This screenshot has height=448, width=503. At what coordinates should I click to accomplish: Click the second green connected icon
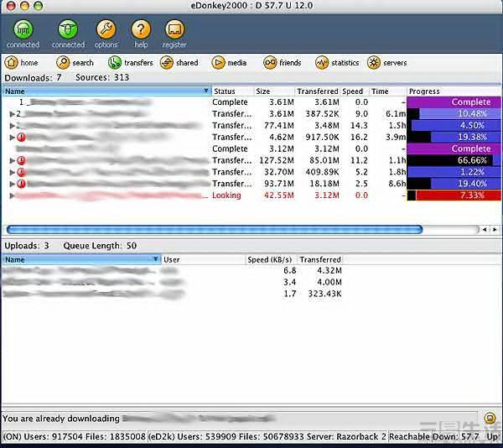coord(68,29)
